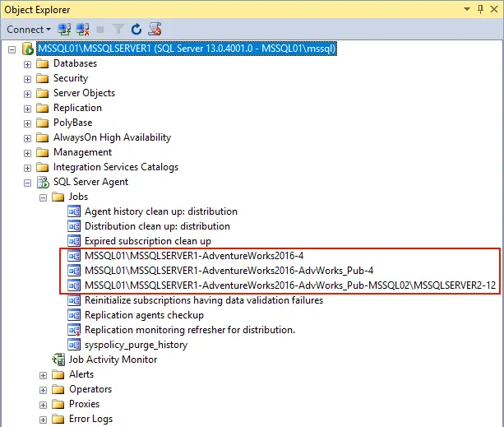Click the Stop toolbar icon
This screenshot has width=504, height=427.
point(100,30)
